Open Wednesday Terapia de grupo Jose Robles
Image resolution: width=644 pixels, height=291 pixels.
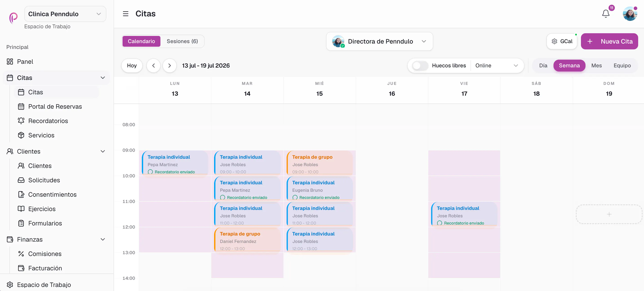pos(319,162)
